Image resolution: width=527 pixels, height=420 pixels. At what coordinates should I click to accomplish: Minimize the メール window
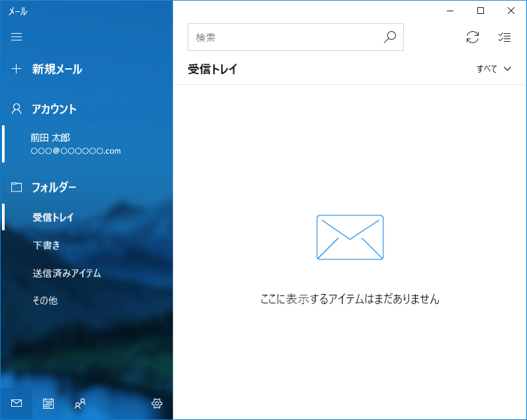click(x=450, y=11)
